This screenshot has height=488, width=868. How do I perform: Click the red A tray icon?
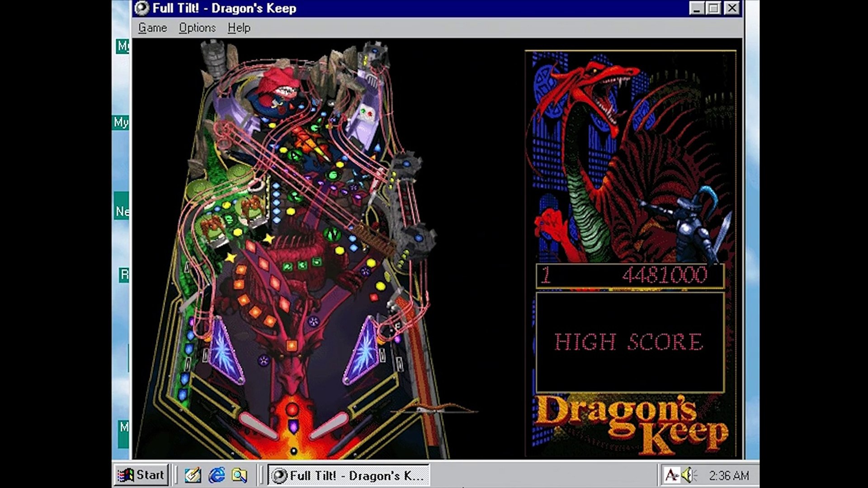tap(671, 475)
